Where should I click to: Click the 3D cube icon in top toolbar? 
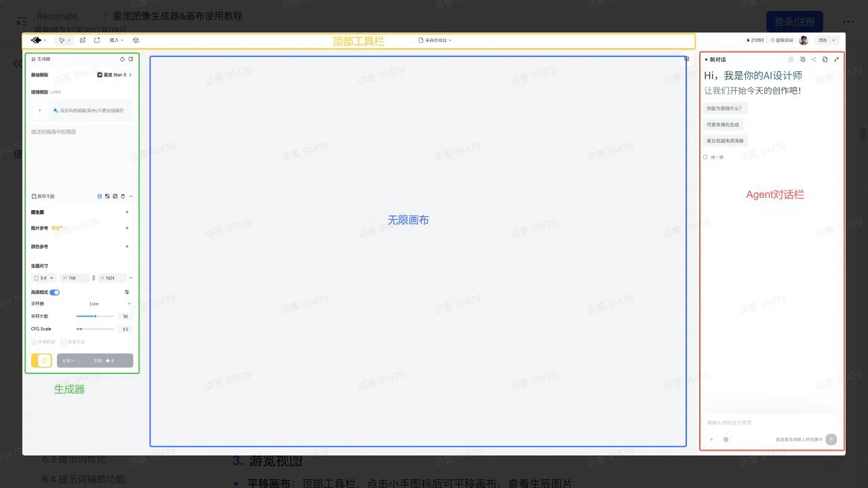pos(136,41)
